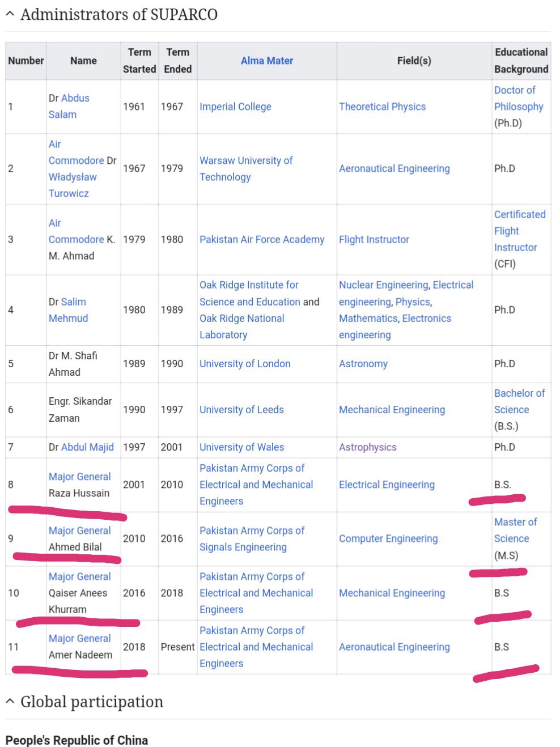560x747 pixels.
Task: Click Major General link in Ahmed Bilal row
Action: click(x=80, y=530)
